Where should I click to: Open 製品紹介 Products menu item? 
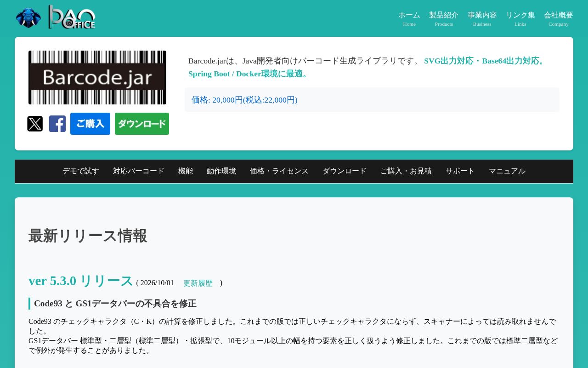tap(444, 18)
